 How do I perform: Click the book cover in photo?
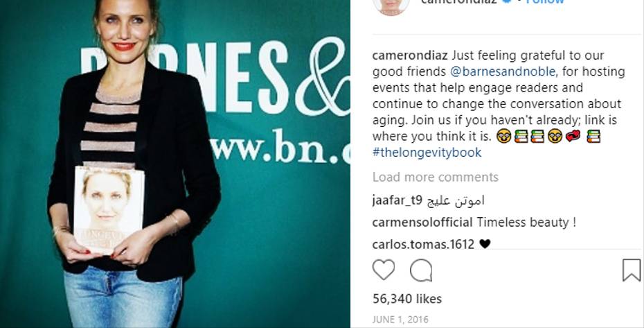[109, 209]
